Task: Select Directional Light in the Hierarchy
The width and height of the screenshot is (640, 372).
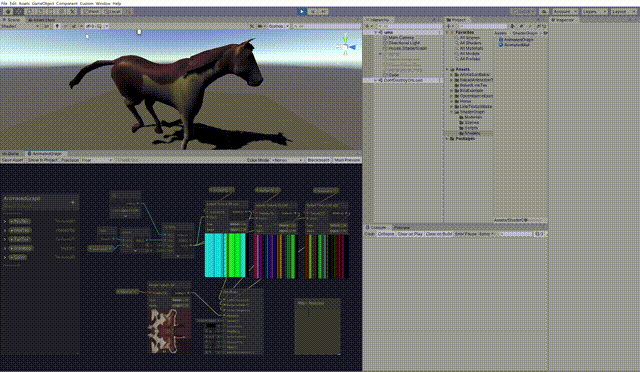Action: (x=404, y=42)
